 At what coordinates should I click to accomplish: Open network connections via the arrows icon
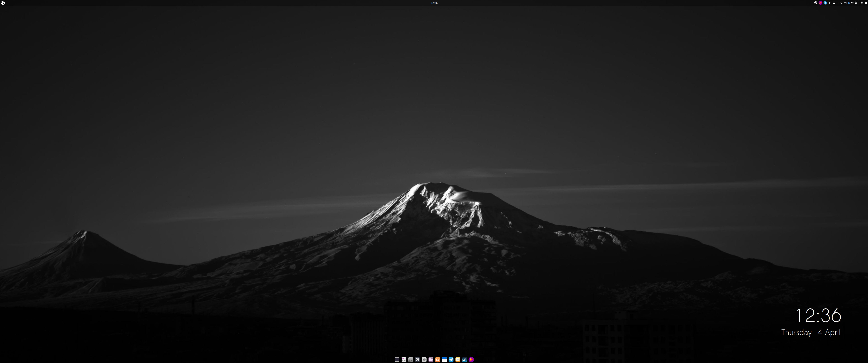[x=830, y=3]
